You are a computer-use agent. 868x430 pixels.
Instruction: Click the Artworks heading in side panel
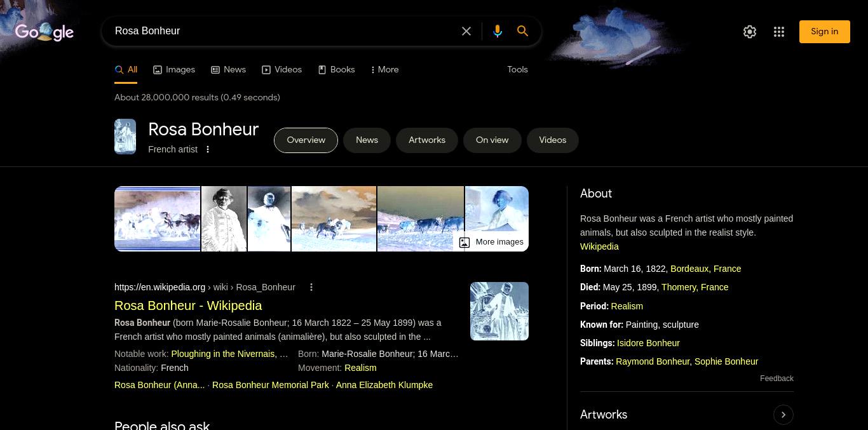click(604, 415)
